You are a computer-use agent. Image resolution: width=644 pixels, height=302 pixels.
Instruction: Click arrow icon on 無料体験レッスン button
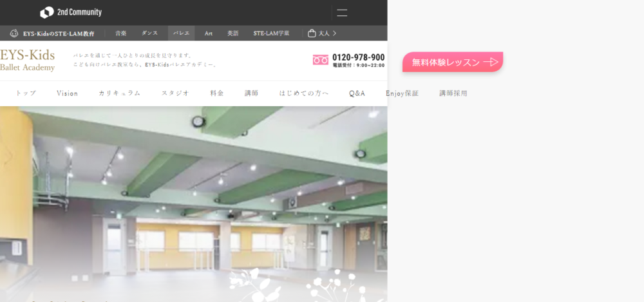(x=491, y=62)
